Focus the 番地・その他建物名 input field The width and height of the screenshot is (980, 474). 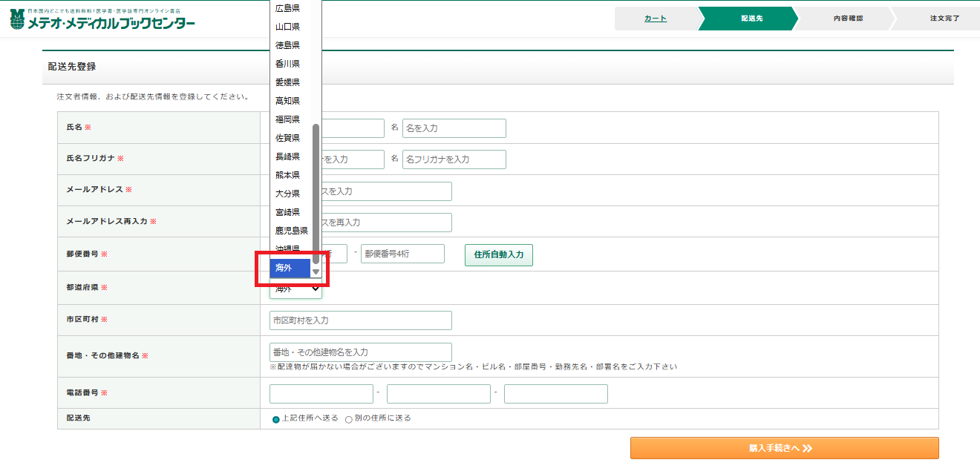360,352
